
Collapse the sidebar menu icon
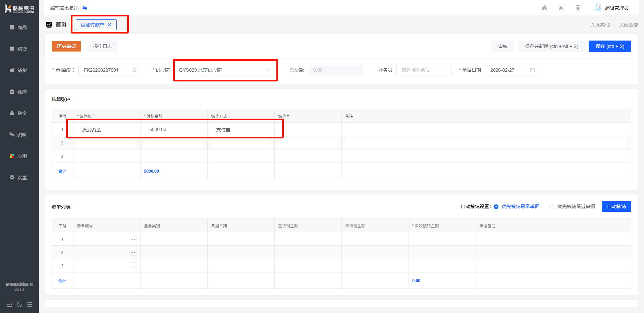click(x=9, y=304)
